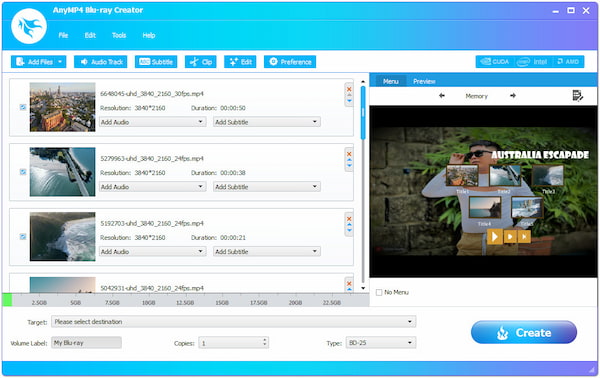This screenshot has width=600, height=378.
Task: Open the Help menu
Action: 148,35
